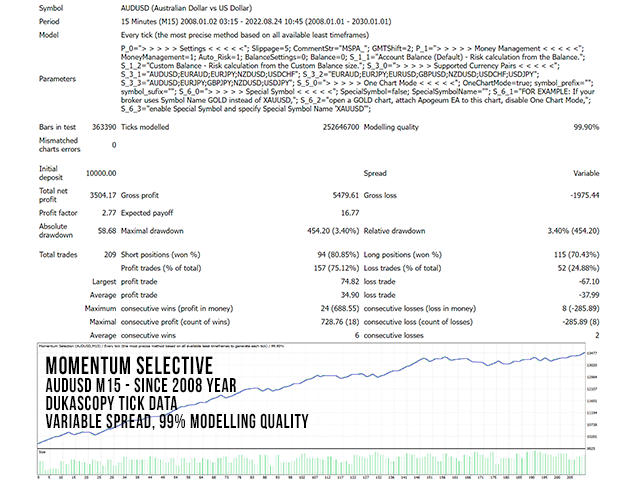The image size is (640, 480).
Task: Click the Spread value Variable
Action: point(586,173)
